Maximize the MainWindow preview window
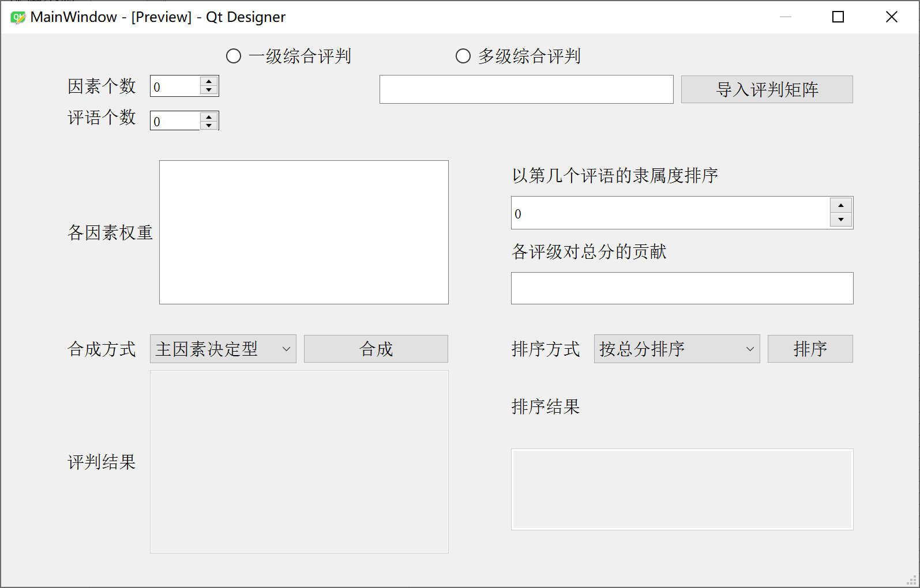The width and height of the screenshot is (920, 588). (x=838, y=17)
